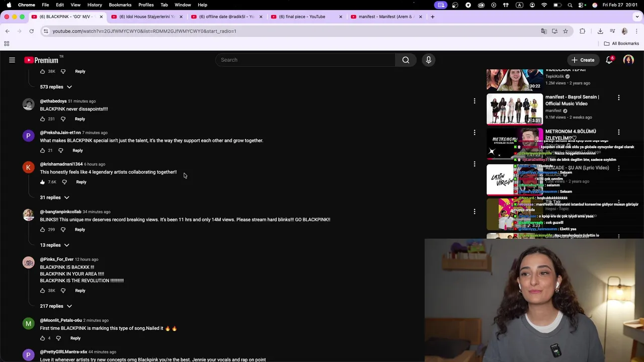The width and height of the screenshot is (644, 362).
Task: Open the YouTube hamburger guide menu
Action: coord(12,60)
